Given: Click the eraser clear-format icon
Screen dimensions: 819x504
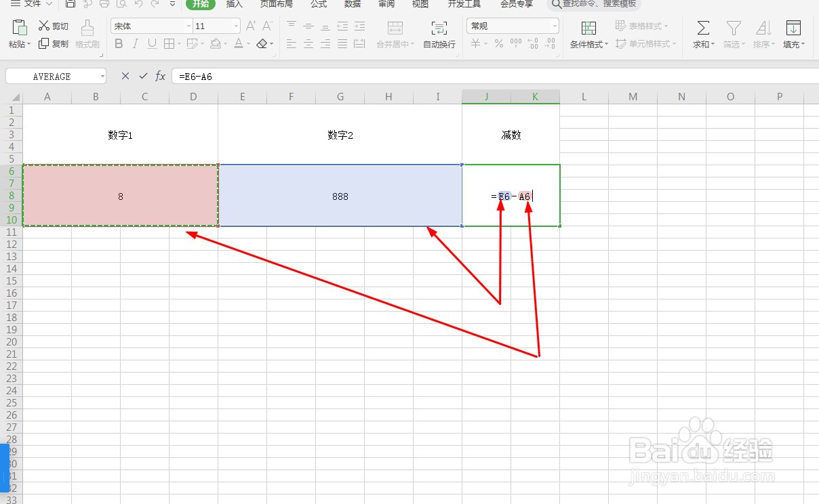Looking at the screenshot, I should pos(262,43).
